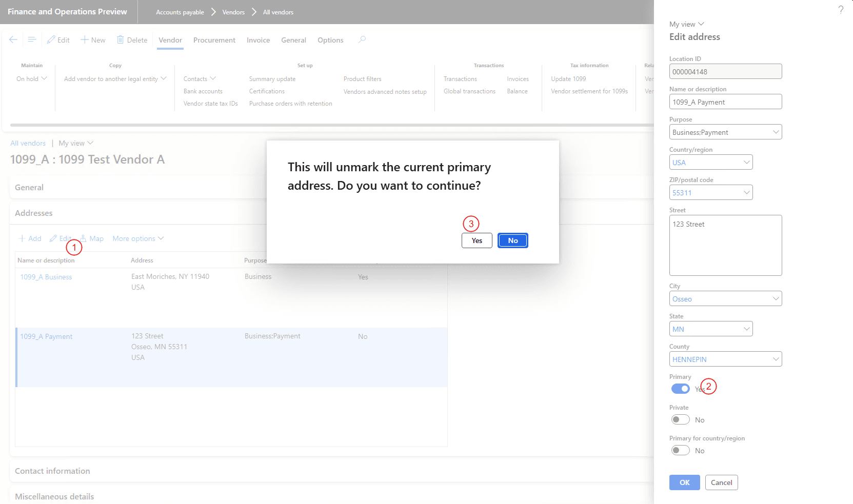Open the Purpose dropdown
The width and height of the screenshot is (853, 504).
coord(776,132)
